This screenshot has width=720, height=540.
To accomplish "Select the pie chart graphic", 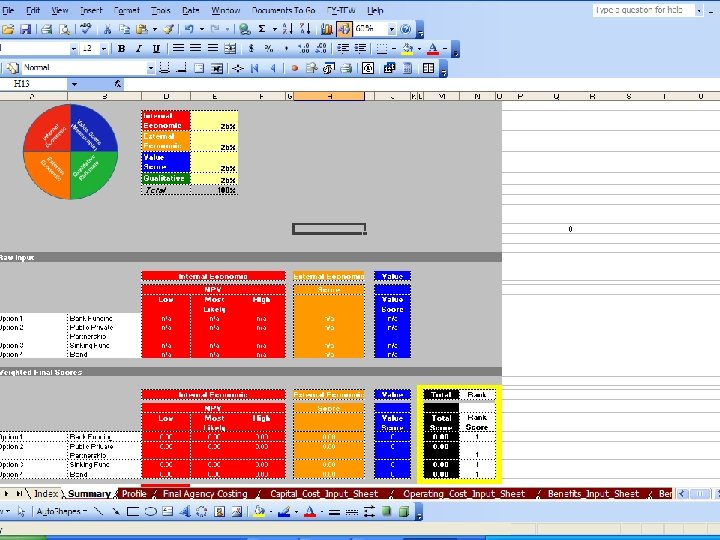I will coord(70,152).
